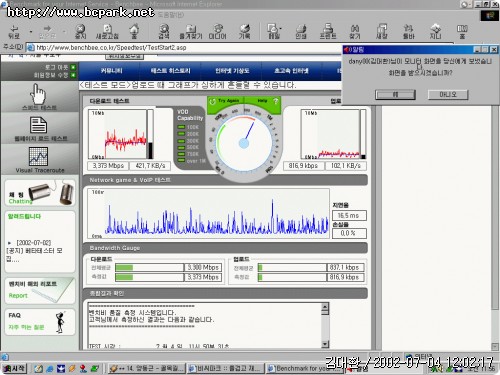Viewport: 500px width, 375px height.
Task: Switch to Benchmark for you taskbar window
Action: pyautogui.click(x=305, y=369)
